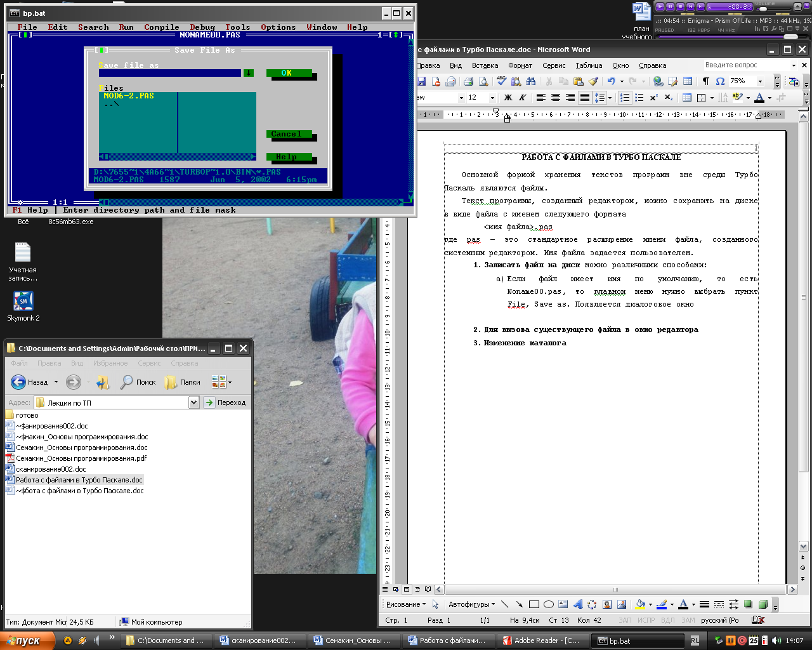The height and width of the screenshot is (650, 812).
Task: Open Save file as history dropdown arrow
Action: coord(248,73)
